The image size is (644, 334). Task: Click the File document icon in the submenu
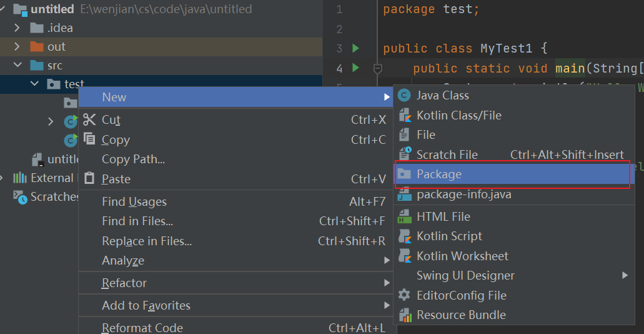point(405,134)
